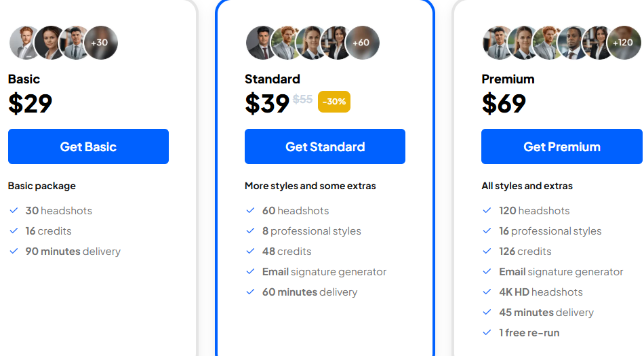Choose the Get Standard button
The width and height of the screenshot is (644, 356).
(x=325, y=146)
